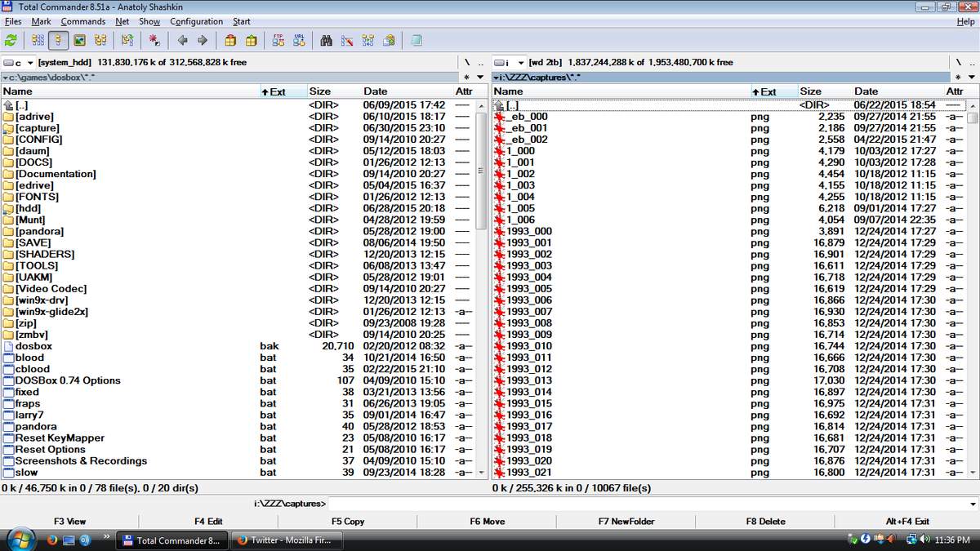Click F7 NewFolder button
Viewport: 980px width, 551px height.
coord(626,521)
